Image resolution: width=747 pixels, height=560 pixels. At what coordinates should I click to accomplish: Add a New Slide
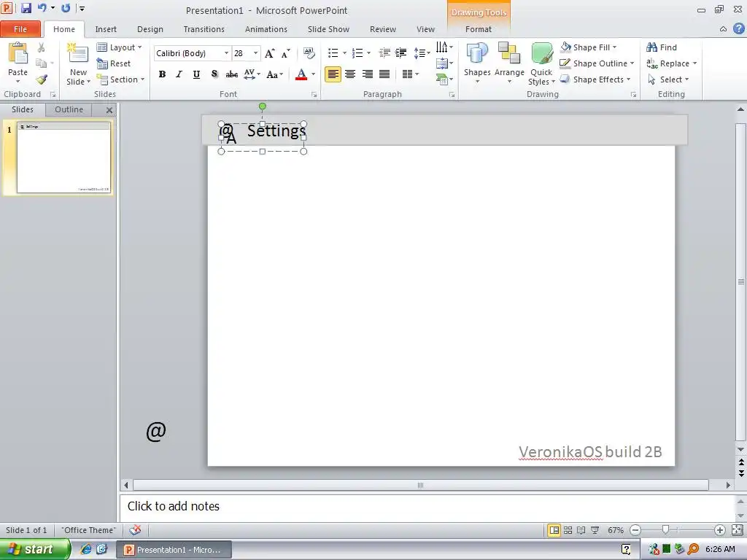tap(78, 64)
